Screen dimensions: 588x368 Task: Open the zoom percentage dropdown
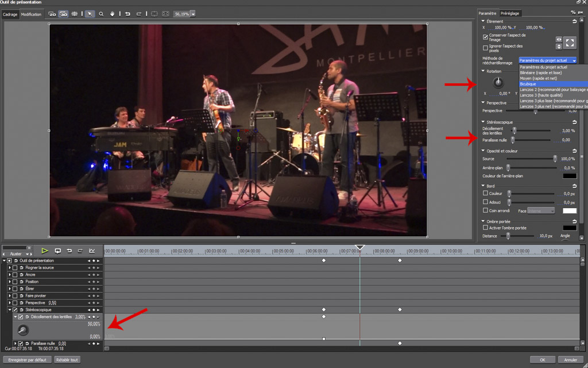193,14
